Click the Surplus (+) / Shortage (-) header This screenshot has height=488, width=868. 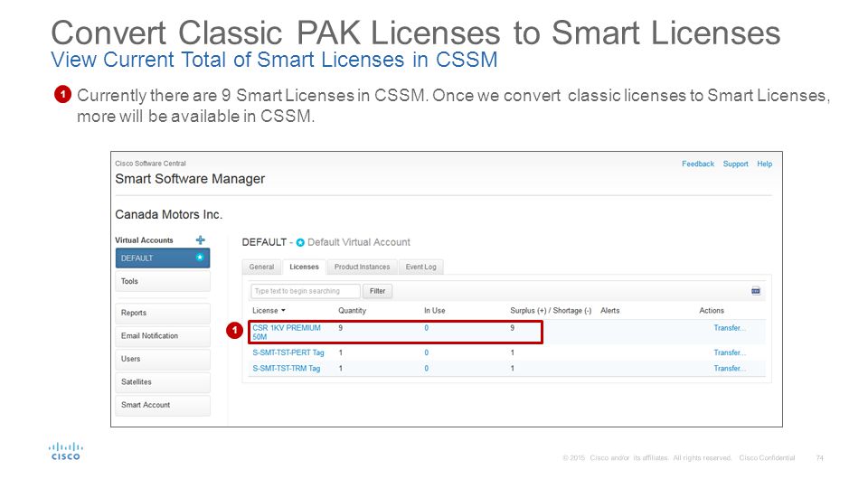[551, 310]
